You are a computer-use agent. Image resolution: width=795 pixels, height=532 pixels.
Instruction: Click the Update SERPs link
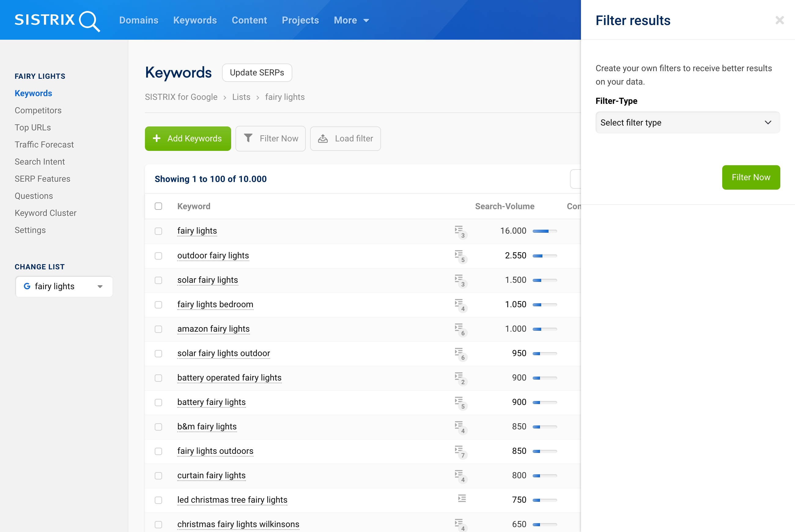tap(257, 72)
